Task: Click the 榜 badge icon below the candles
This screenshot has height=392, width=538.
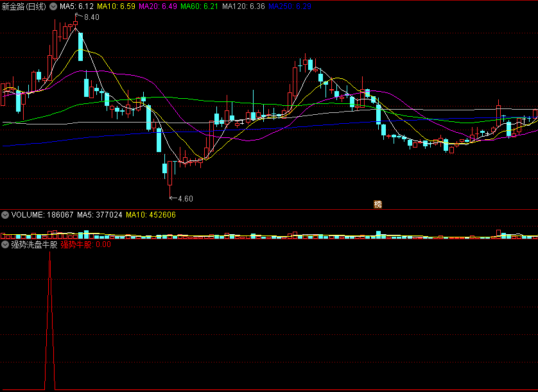Action: coord(377,205)
